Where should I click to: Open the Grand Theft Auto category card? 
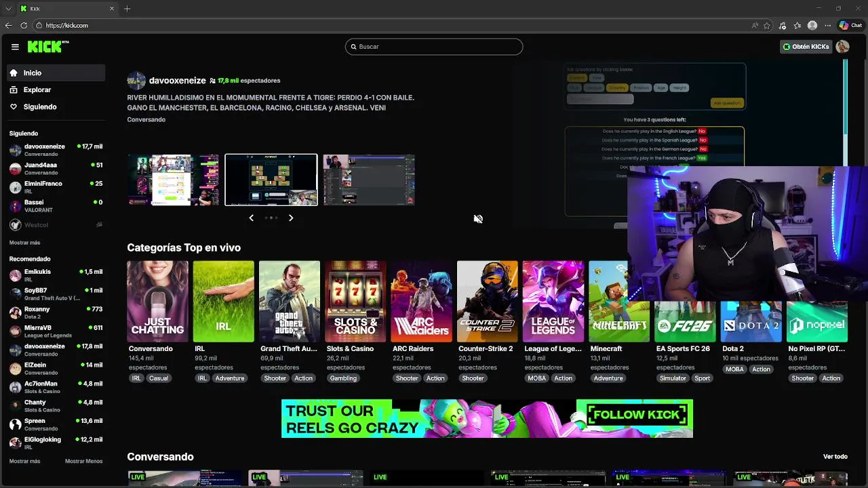289,302
